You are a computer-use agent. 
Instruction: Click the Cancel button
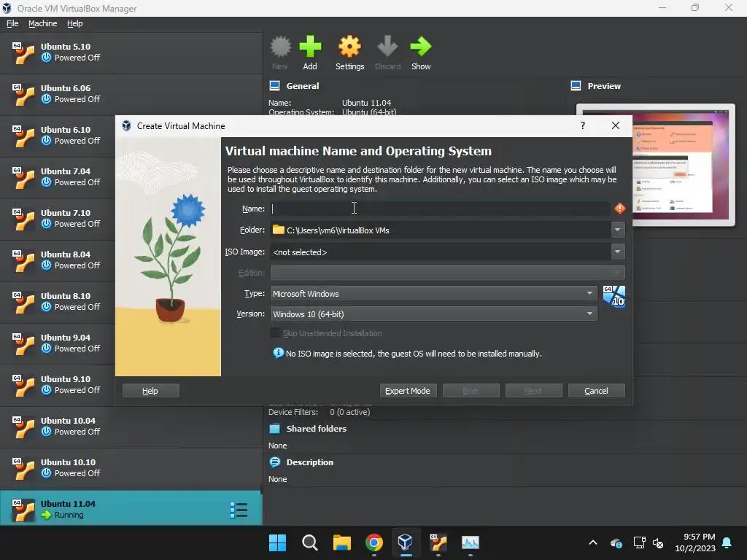coord(597,391)
